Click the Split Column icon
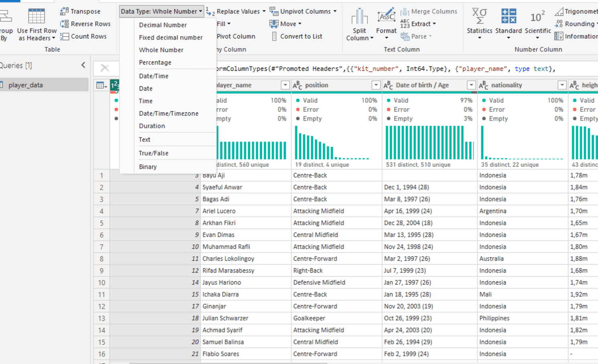The height and width of the screenshot is (364, 598). [359, 16]
